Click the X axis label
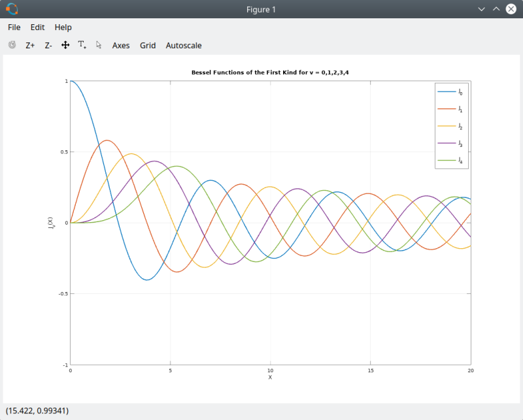Image resolution: width=523 pixels, height=420 pixels. click(x=269, y=377)
